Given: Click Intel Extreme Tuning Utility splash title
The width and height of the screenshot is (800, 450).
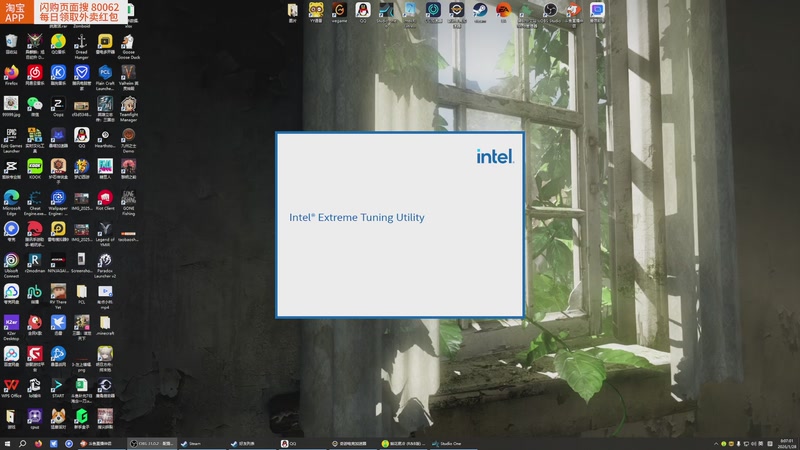Looking at the screenshot, I should 357,217.
